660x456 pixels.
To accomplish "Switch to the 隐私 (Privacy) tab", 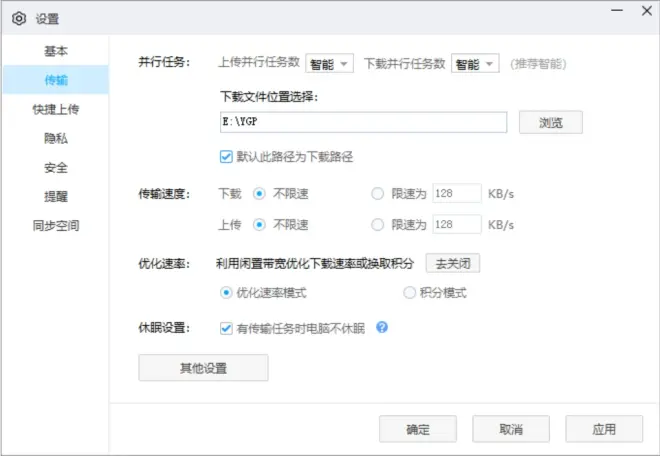I will point(56,138).
